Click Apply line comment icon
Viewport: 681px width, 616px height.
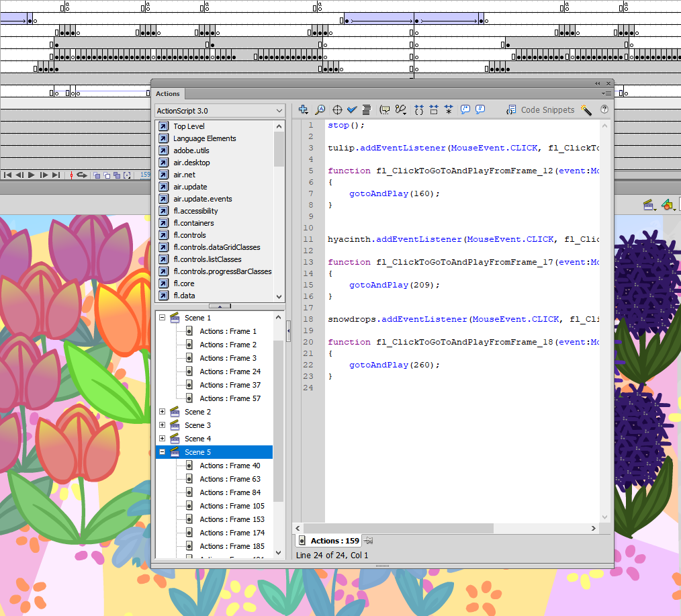[480, 109]
